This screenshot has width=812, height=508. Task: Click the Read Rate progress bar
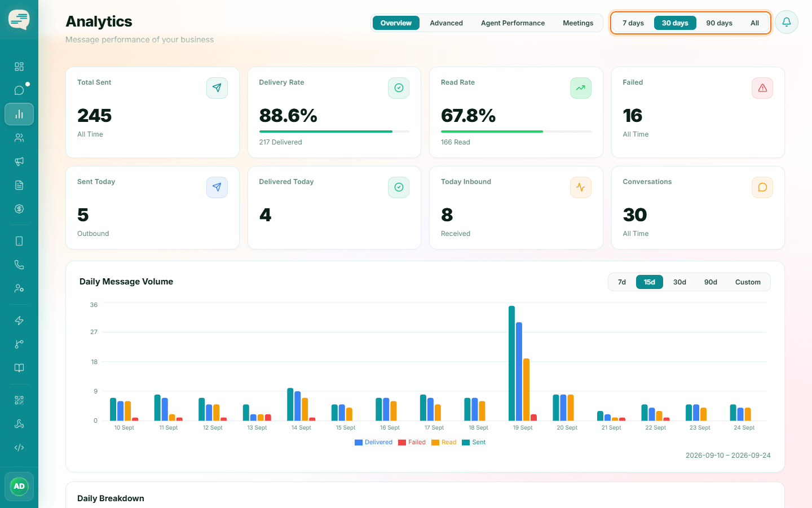pos(516,132)
